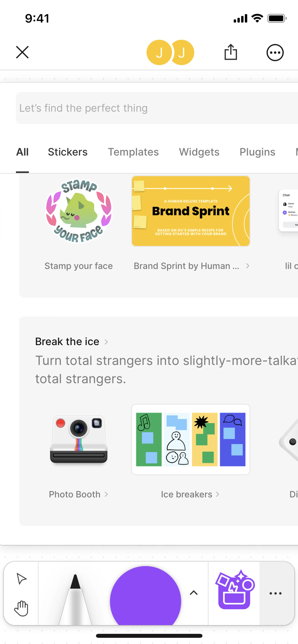Open the more options ellipsis circle
298x644 pixels.
(x=275, y=53)
